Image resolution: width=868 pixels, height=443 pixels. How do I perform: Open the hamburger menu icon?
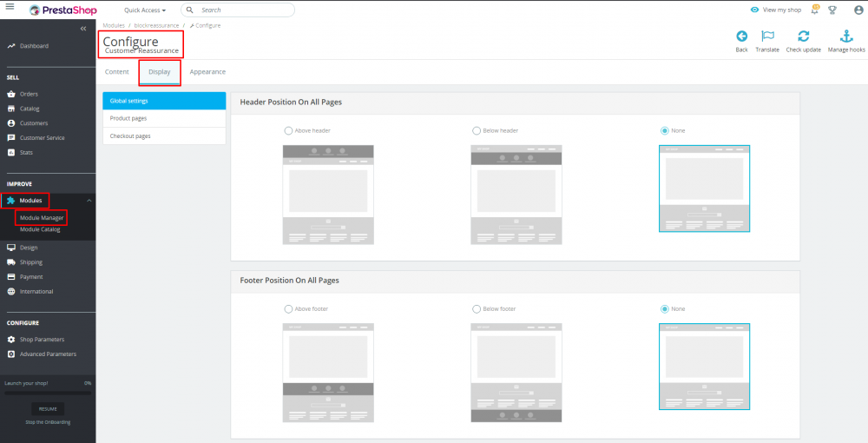point(10,7)
